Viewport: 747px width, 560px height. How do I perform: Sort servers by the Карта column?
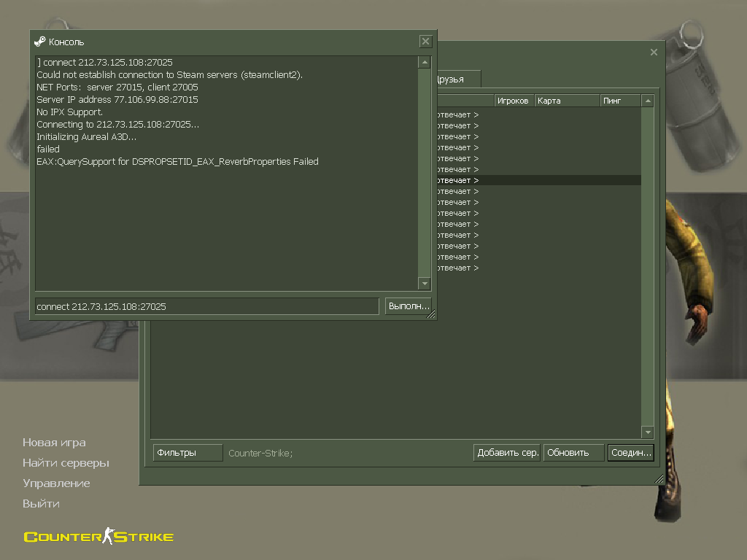(567, 101)
